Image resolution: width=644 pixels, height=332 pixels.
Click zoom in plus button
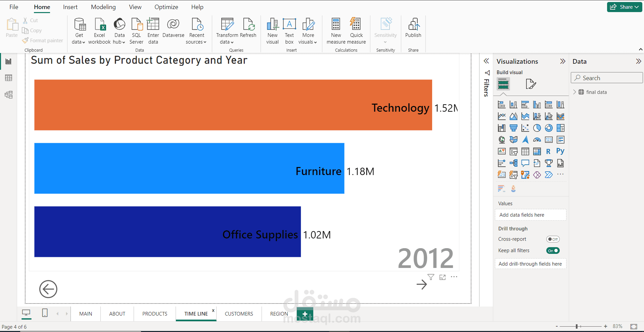[605, 326]
